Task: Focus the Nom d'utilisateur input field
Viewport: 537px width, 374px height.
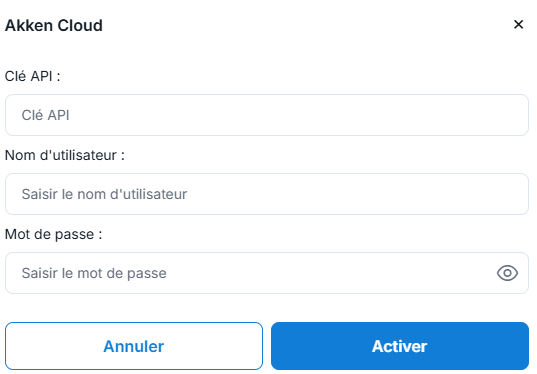Action: 267,194
